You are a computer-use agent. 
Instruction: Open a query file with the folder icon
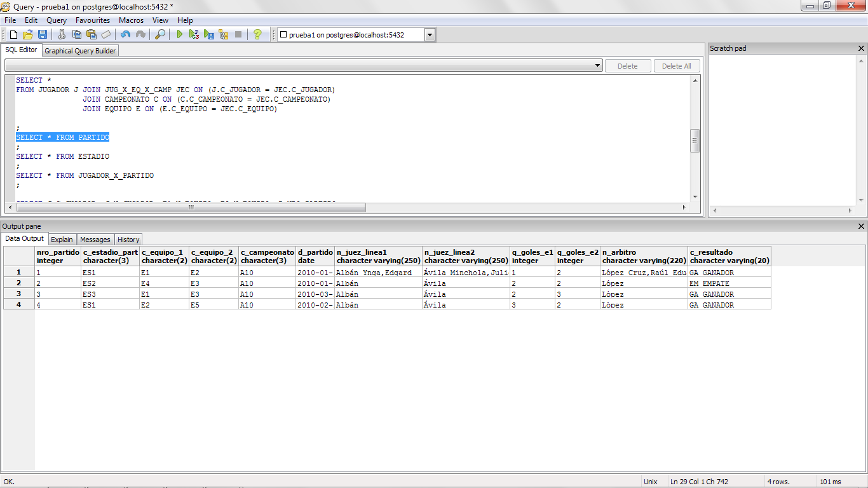(x=27, y=34)
